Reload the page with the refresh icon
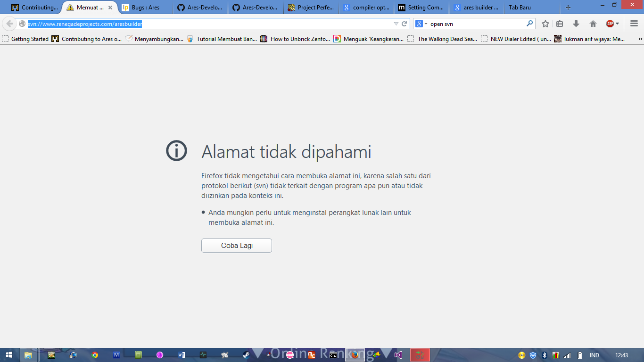Image resolution: width=644 pixels, height=362 pixels. pos(405,24)
